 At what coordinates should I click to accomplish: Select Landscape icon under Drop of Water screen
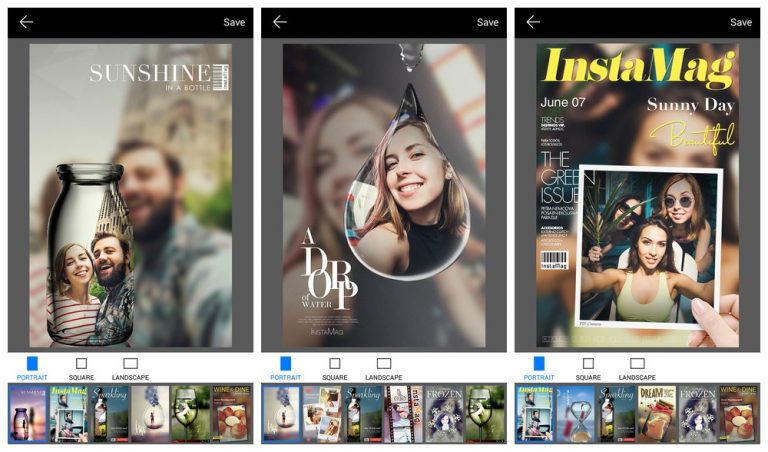384,363
